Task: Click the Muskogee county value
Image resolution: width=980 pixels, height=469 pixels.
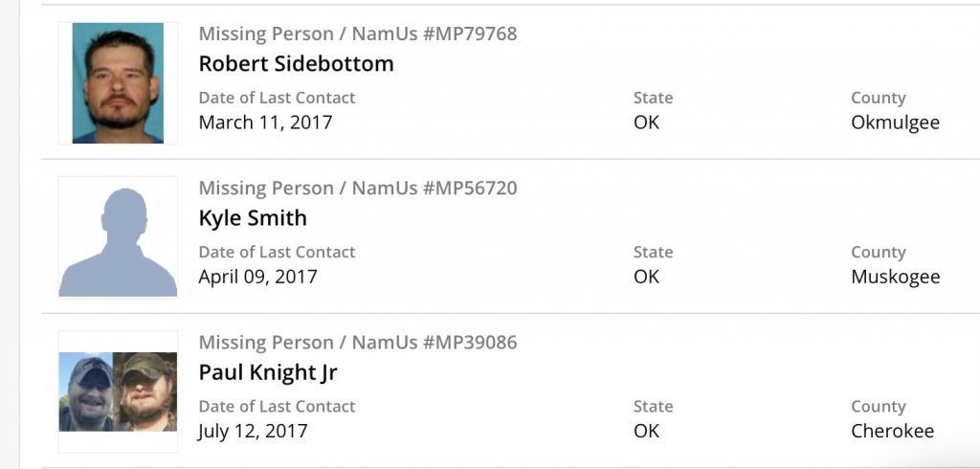Action: tap(895, 278)
